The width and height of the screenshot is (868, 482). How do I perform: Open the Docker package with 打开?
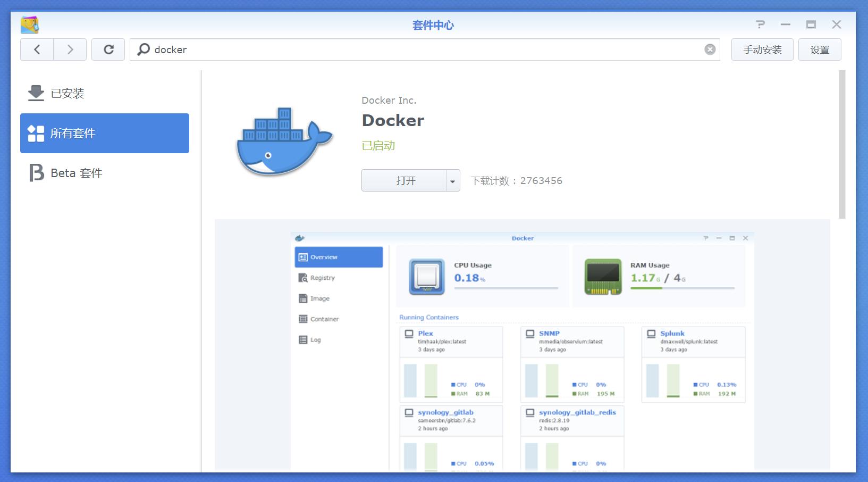pyautogui.click(x=404, y=180)
